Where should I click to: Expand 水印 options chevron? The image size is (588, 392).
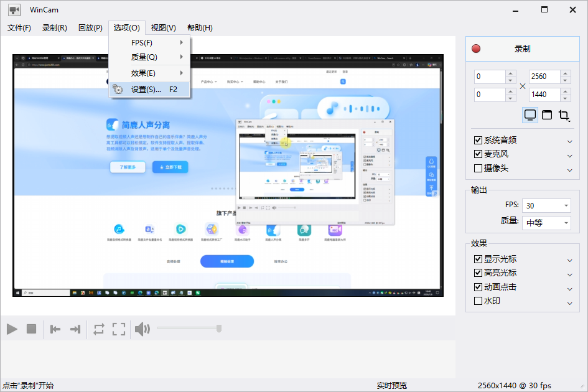click(x=569, y=303)
